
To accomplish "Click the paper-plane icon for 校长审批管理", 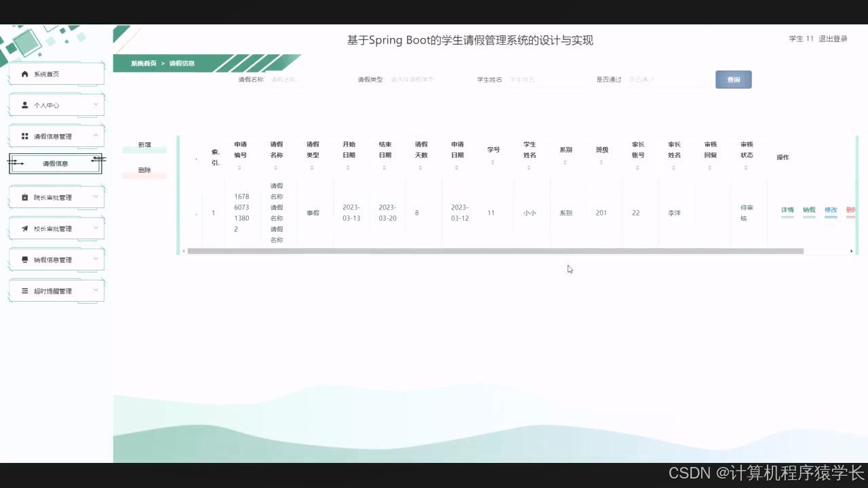I will pyautogui.click(x=25, y=228).
